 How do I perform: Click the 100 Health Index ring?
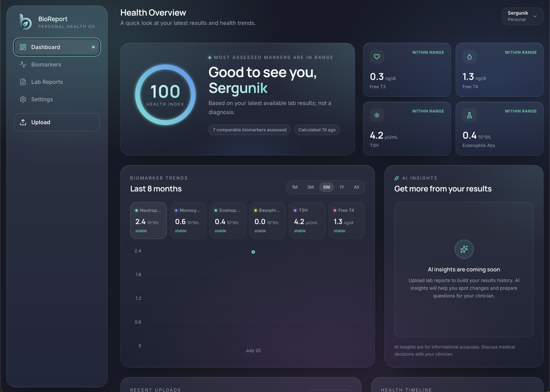click(165, 95)
